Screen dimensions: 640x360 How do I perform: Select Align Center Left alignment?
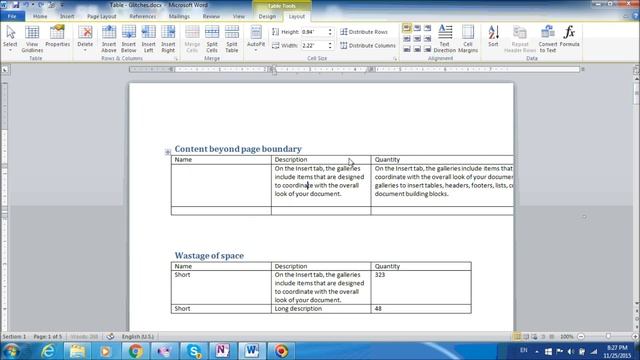(407, 38)
